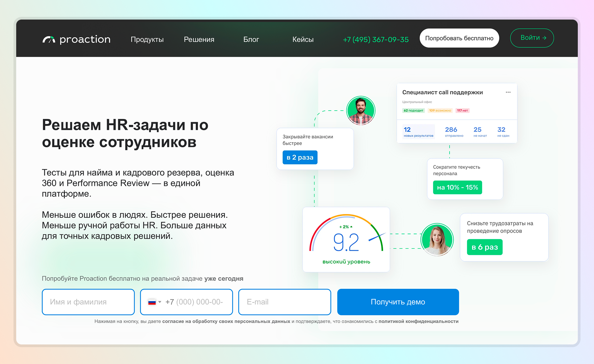Open the Russian flag country code dropdown
Image resolution: width=594 pixels, height=364 pixels.
click(x=155, y=302)
